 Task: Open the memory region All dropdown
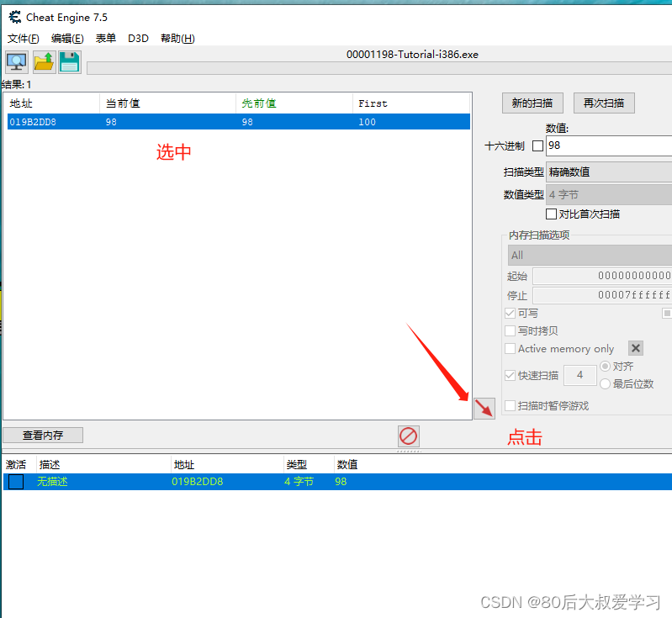tap(590, 256)
